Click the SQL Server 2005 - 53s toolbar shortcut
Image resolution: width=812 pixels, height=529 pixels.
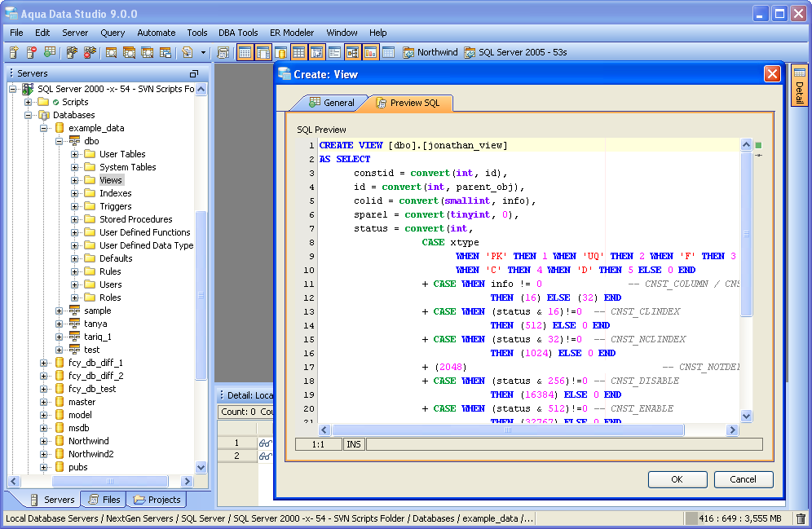[515, 52]
